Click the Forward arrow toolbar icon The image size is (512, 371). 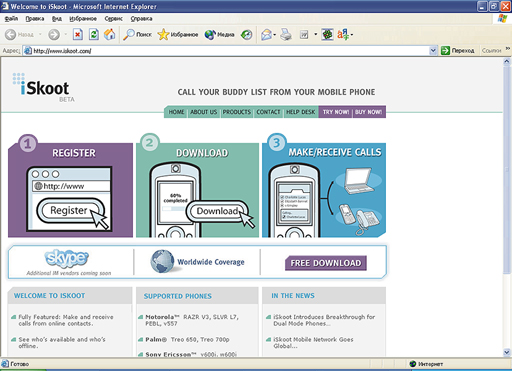tap(54, 34)
